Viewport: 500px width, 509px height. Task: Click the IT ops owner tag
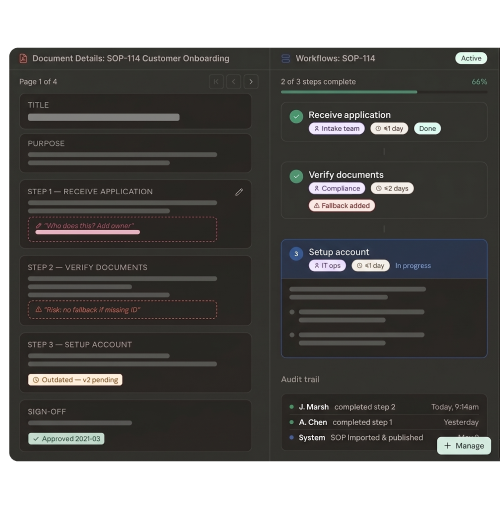click(327, 266)
